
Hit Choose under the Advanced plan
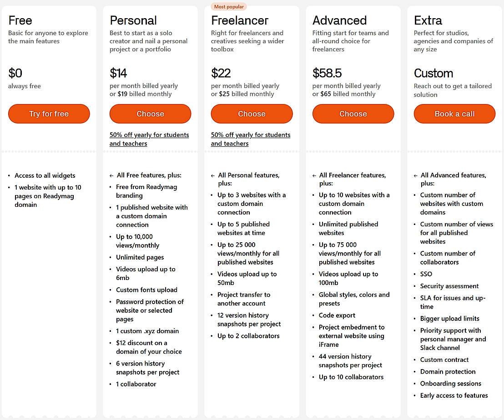tap(353, 114)
